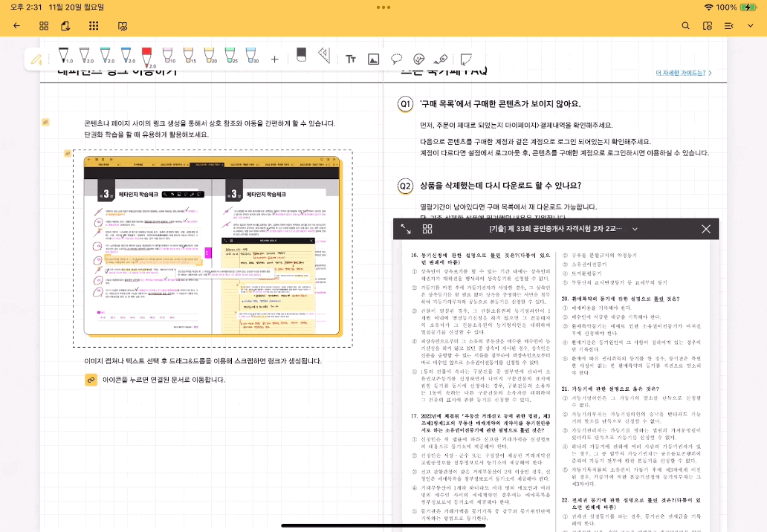Select the teal 2.0 pen
Viewport: 767px width, 532px height.
pos(106,56)
